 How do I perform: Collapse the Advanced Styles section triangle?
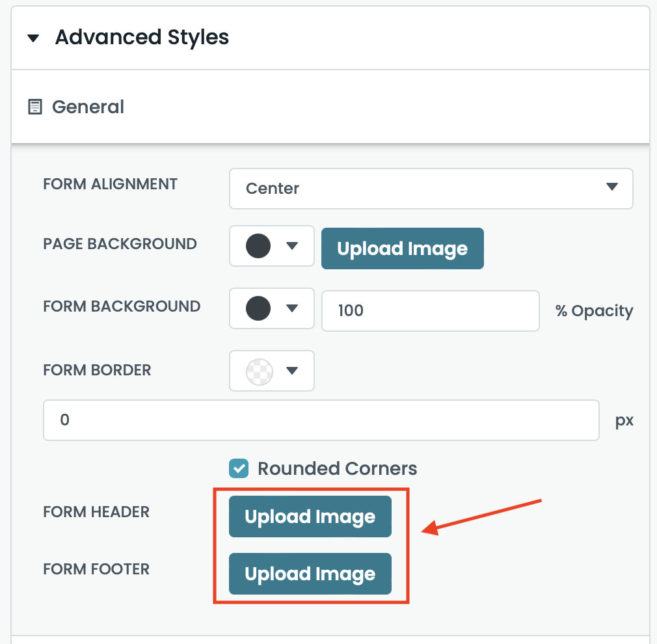[33, 38]
